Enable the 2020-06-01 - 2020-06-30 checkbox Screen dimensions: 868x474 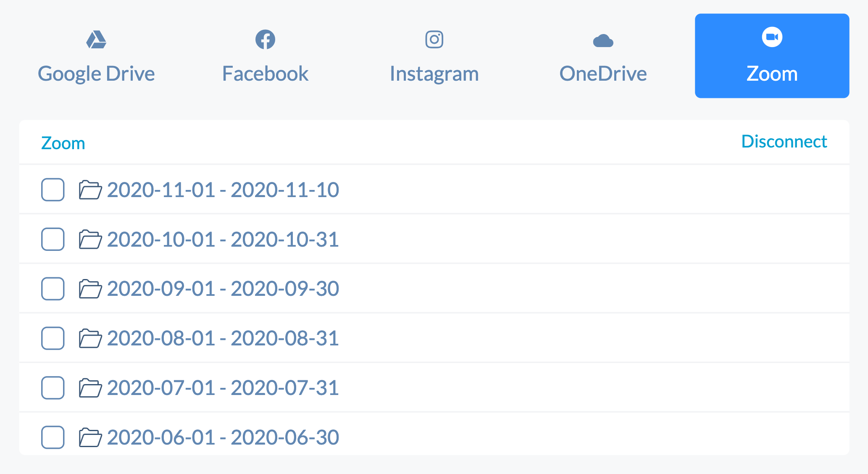pyautogui.click(x=53, y=437)
